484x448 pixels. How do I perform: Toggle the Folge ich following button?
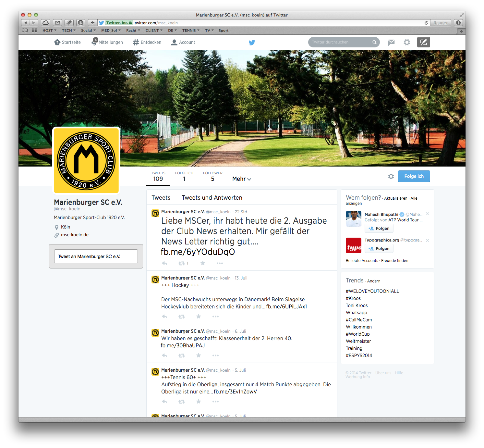click(414, 176)
